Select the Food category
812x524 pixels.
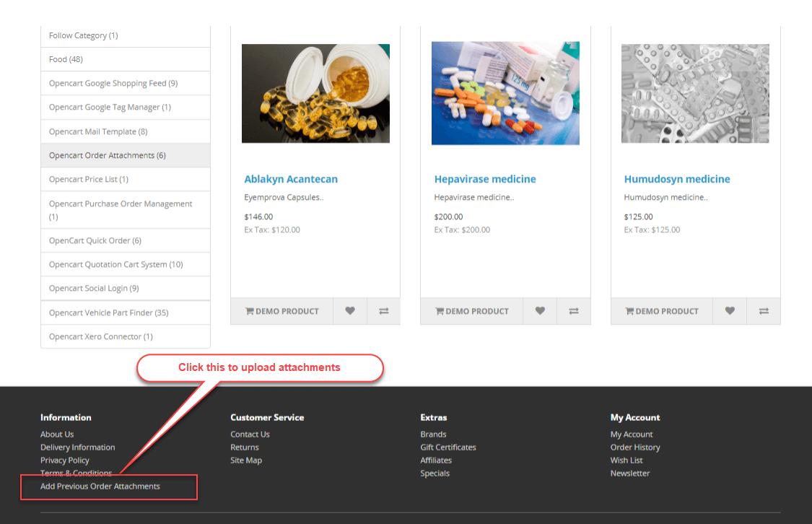coord(66,59)
